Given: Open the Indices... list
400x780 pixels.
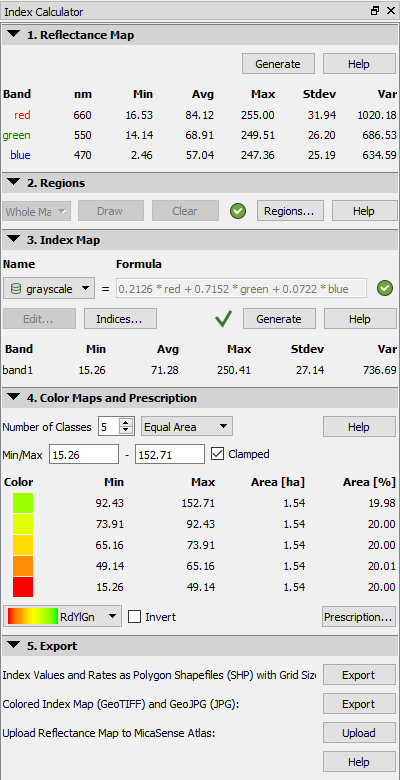Looking at the screenshot, I should (120, 319).
